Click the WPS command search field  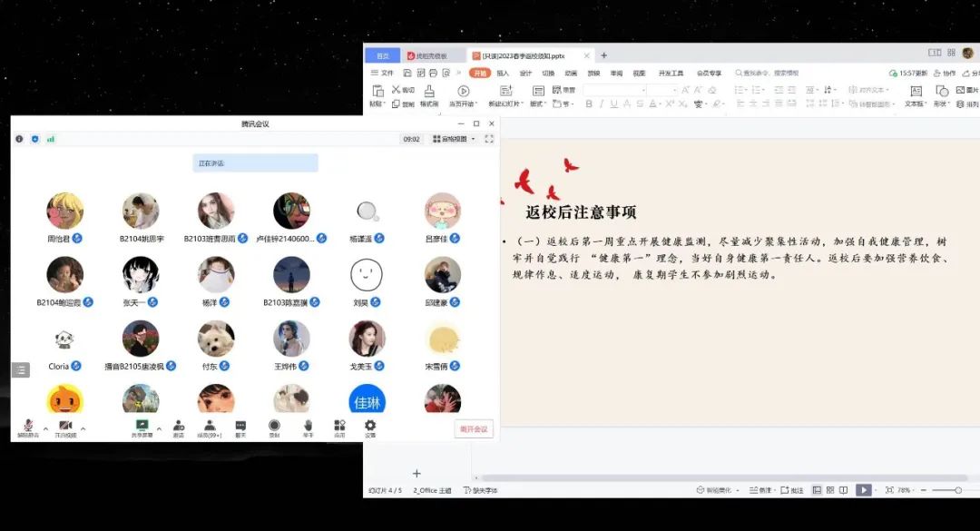[x=771, y=73]
